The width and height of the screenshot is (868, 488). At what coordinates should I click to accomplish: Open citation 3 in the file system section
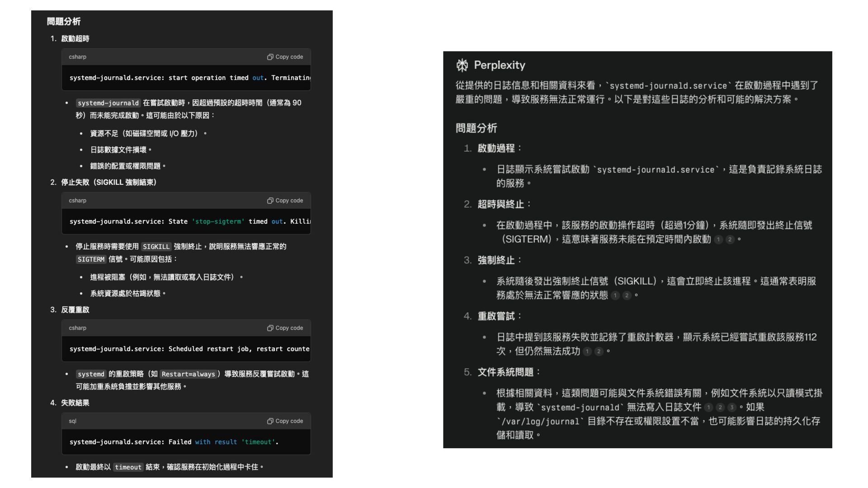coord(731,408)
